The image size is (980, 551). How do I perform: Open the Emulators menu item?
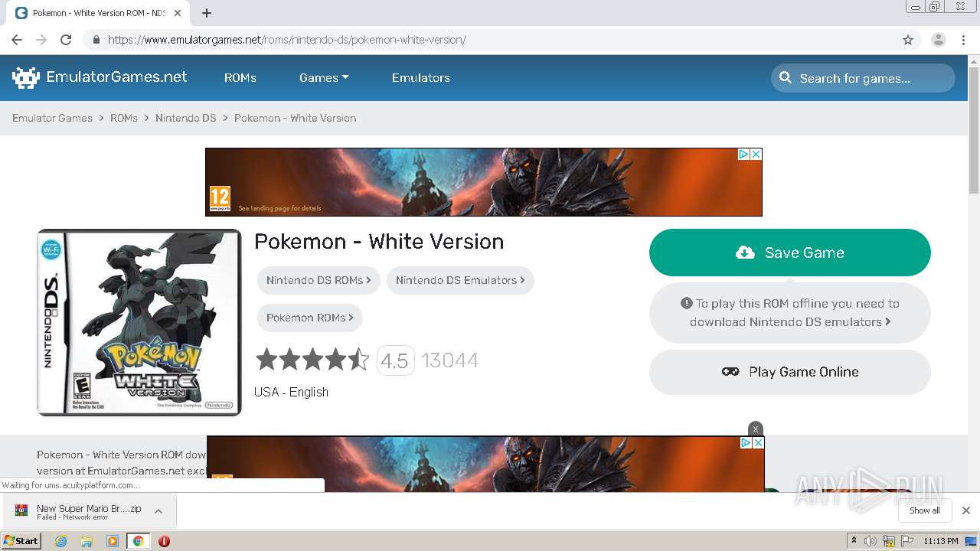421,77
